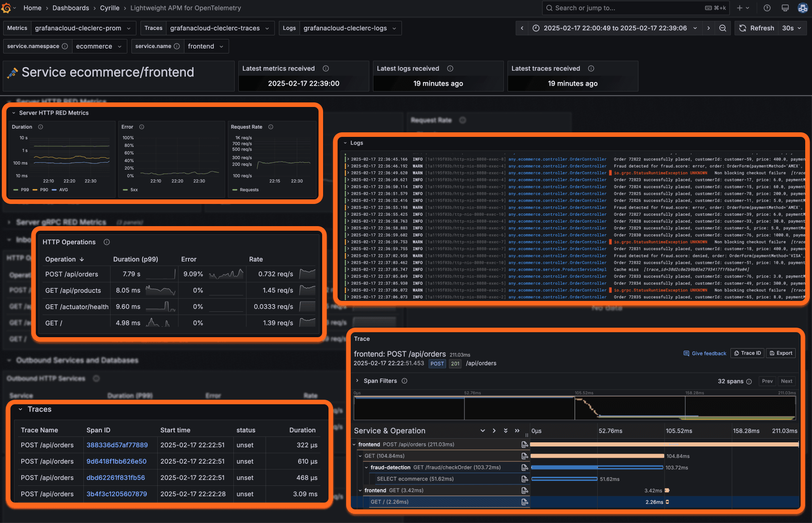The height and width of the screenshot is (523, 812).
Task: Click the info icon beside HTTP Operations
Action: click(106, 242)
